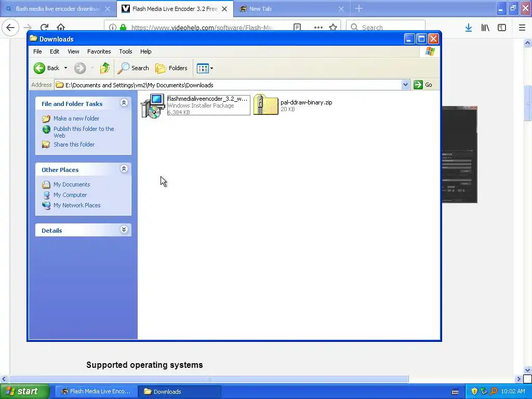
Task: Click the Firefox home icon
Action: click(x=61, y=27)
